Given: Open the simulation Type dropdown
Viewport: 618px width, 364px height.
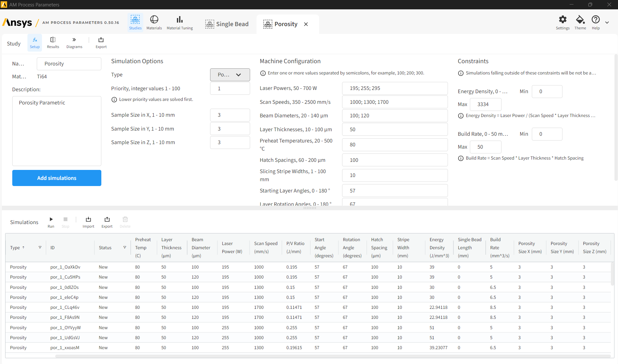Looking at the screenshot, I should click(230, 75).
